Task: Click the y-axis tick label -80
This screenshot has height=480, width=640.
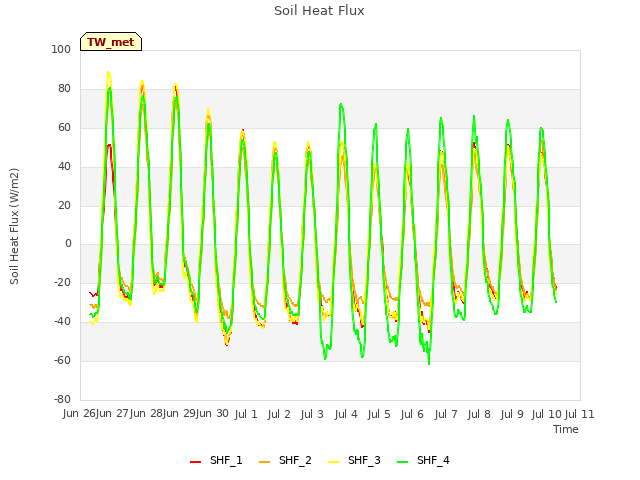Action: click(62, 399)
